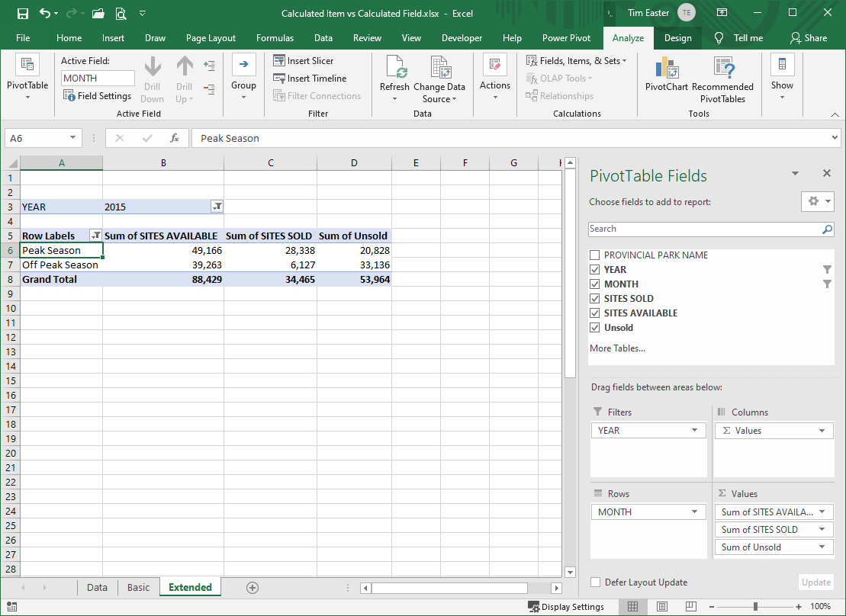Open Recommended PivotTables
The image size is (846, 616).
point(723,76)
